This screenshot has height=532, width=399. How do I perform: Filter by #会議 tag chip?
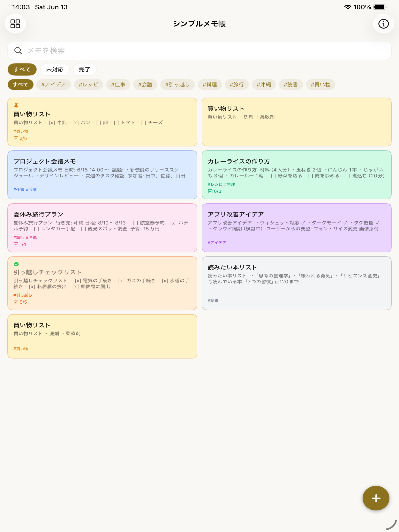[x=145, y=85]
